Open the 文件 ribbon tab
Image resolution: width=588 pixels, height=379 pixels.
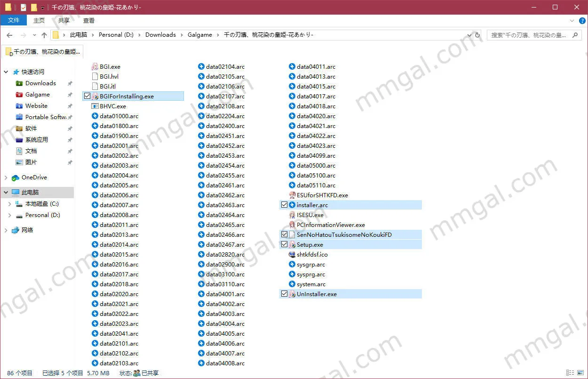pyautogui.click(x=14, y=20)
